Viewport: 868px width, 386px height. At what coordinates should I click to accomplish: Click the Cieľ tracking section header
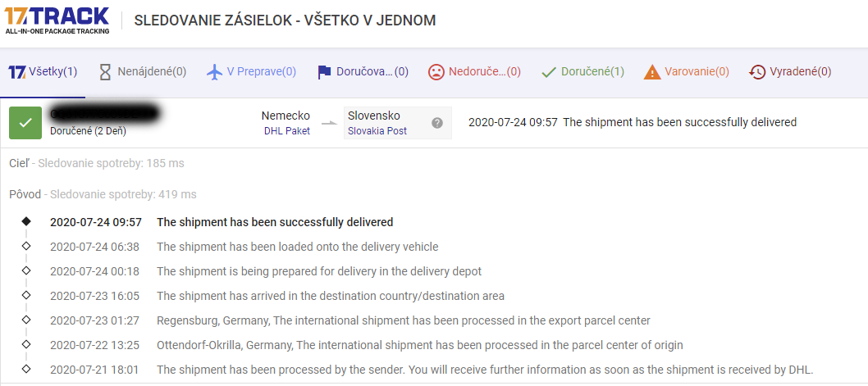pos(19,163)
